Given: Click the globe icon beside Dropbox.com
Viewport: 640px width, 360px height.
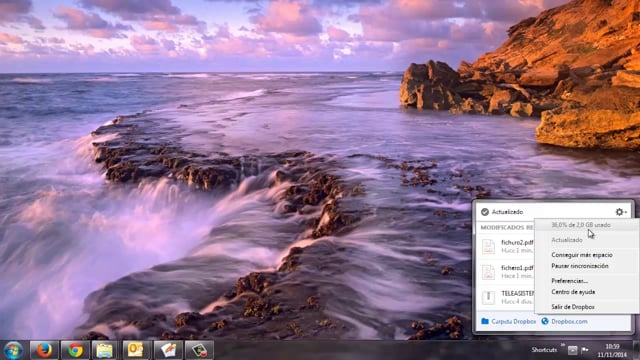Looking at the screenshot, I should coord(544,321).
